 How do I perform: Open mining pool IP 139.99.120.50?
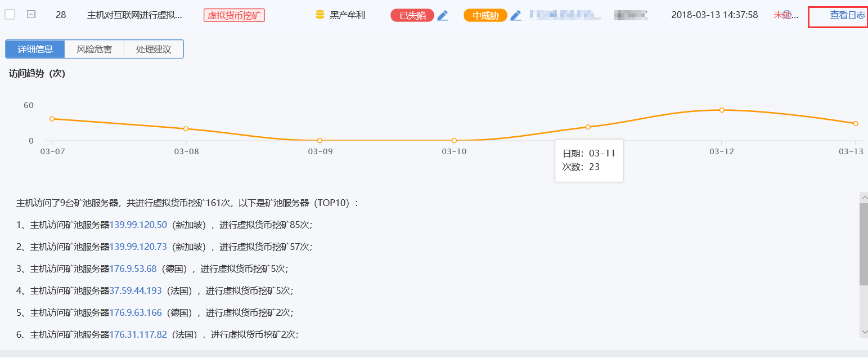coord(138,225)
